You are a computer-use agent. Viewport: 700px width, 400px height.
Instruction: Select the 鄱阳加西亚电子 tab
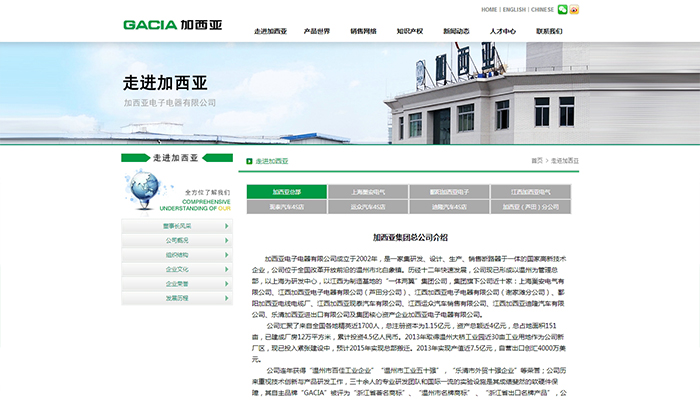(x=449, y=192)
